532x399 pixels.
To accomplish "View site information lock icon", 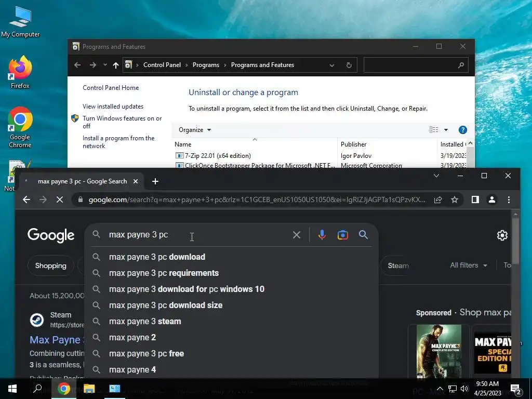I will pyautogui.click(x=81, y=199).
